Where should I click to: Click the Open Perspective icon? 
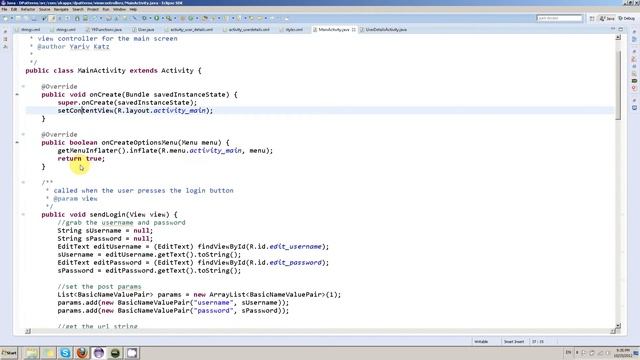pyautogui.click(x=592, y=18)
